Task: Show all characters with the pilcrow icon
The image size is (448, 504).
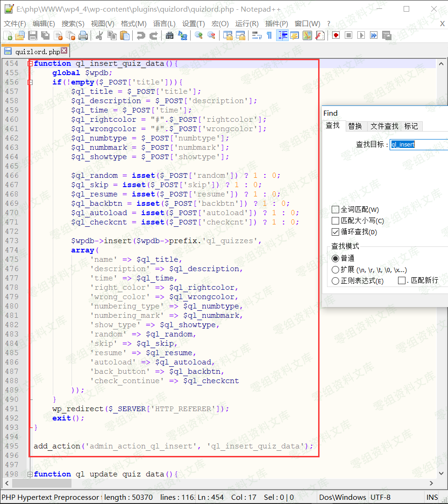Action: pos(269,35)
